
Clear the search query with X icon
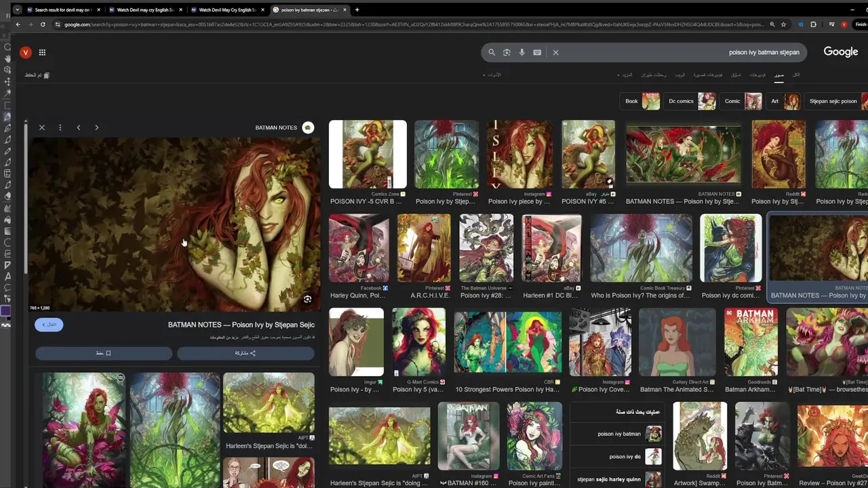pyautogui.click(x=555, y=52)
